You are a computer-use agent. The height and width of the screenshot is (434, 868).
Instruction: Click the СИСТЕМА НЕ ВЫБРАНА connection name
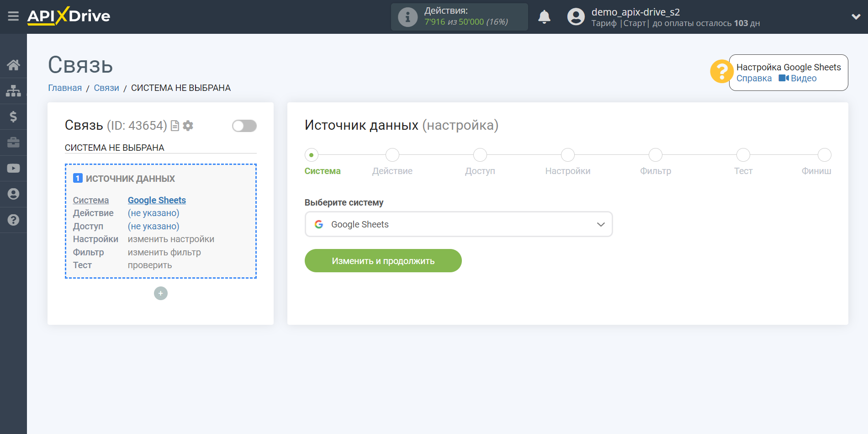coord(115,148)
